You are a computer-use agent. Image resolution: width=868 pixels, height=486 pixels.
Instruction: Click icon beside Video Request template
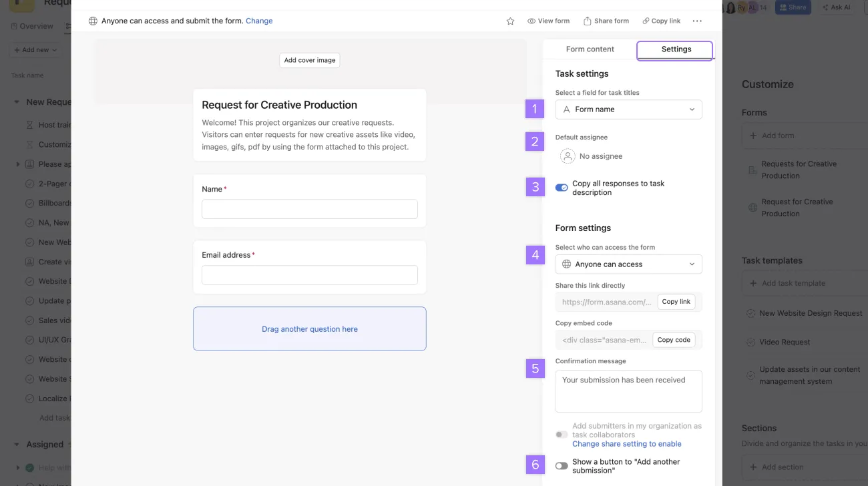[750, 342]
